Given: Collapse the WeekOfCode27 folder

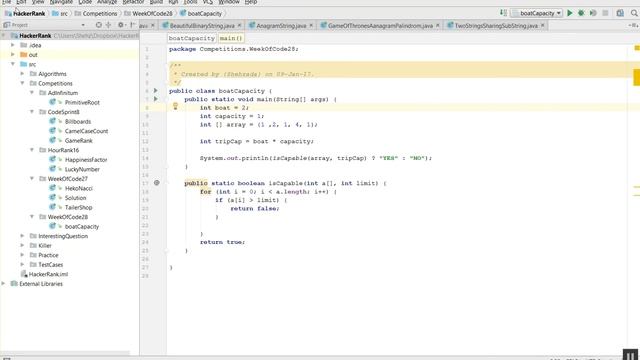Looking at the screenshot, I should tap(32, 179).
